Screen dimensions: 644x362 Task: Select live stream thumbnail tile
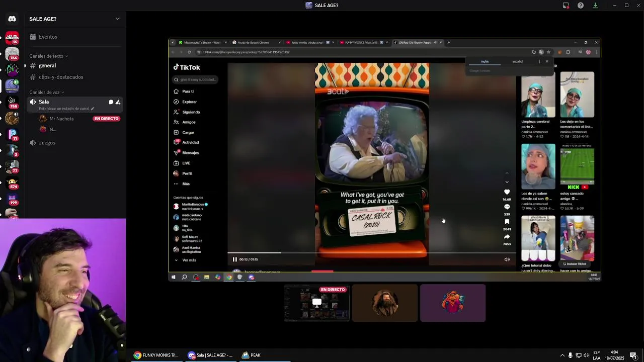pos(316,303)
